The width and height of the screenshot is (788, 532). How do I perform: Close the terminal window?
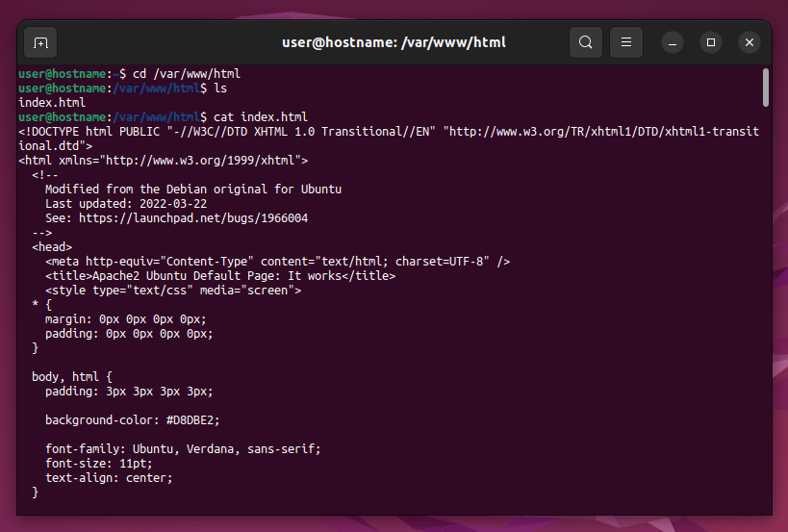(749, 42)
